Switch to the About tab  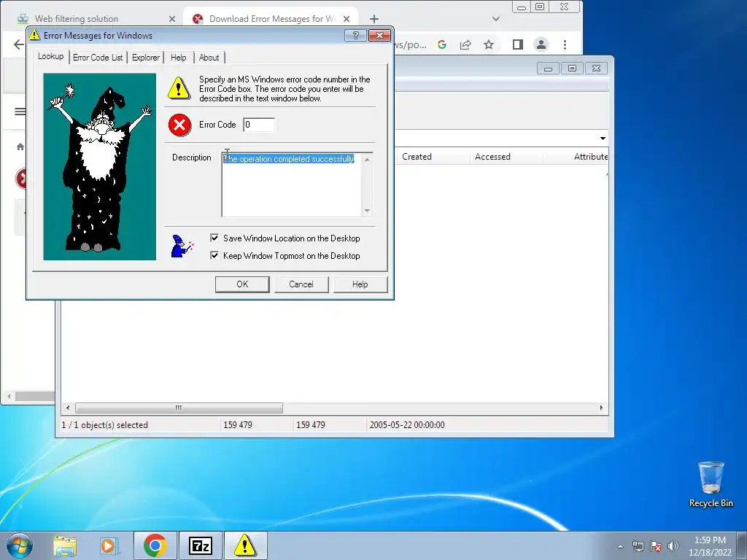(x=209, y=57)
